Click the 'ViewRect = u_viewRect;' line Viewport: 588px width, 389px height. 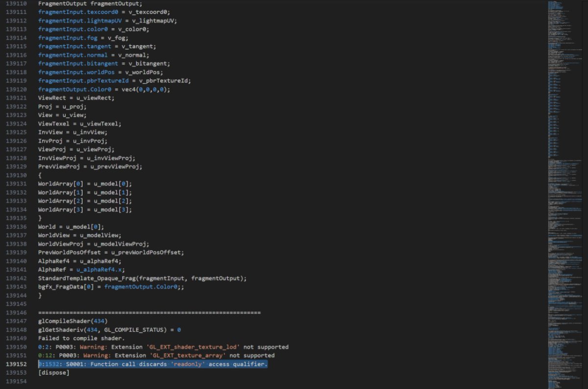[x=76, y=97]
